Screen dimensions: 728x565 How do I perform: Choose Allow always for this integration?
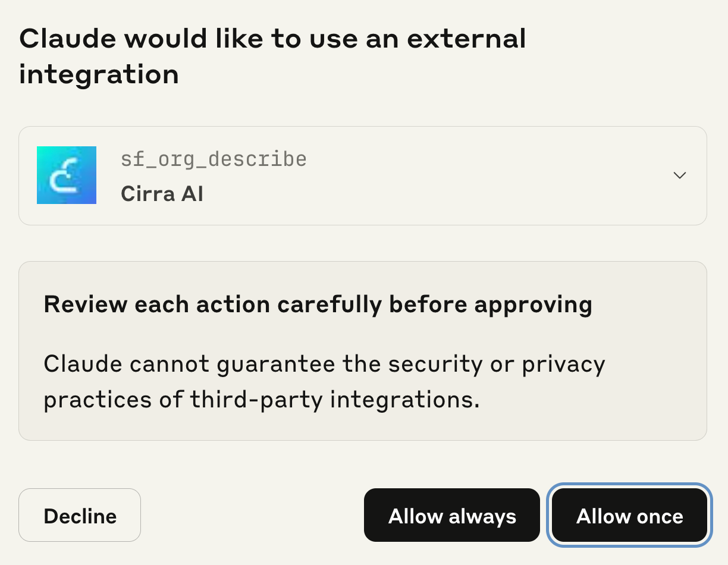tap(452, 516)
